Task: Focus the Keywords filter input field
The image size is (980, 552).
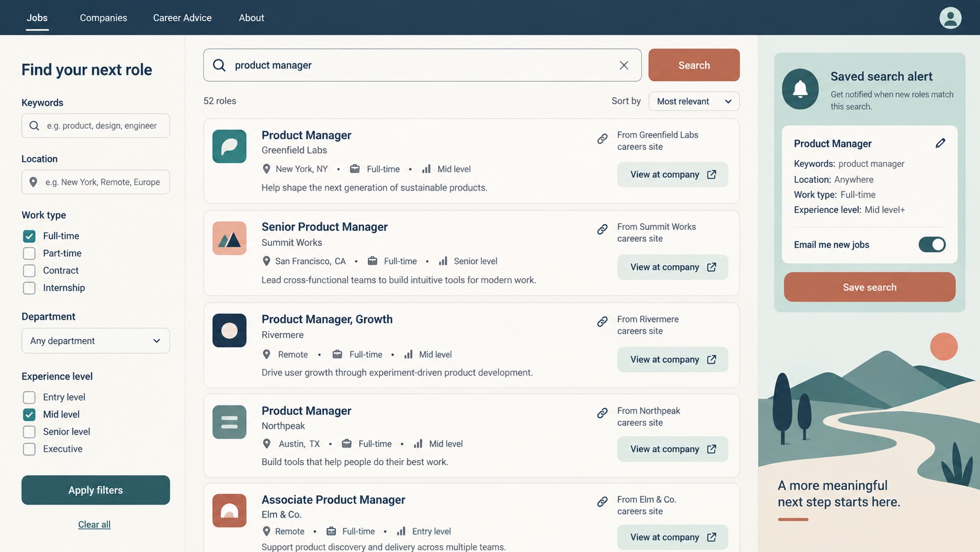Action: click(96, 126)
